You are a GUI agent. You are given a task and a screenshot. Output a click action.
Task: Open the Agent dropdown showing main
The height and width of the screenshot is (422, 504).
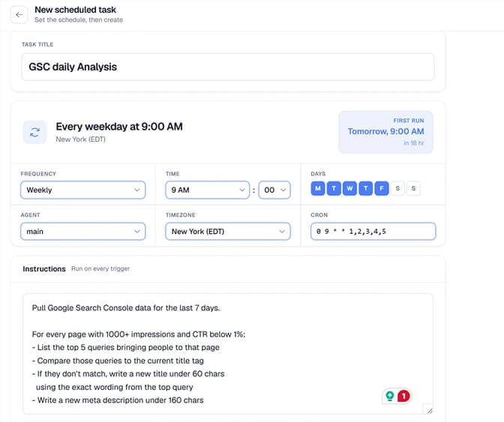point(83,232)
